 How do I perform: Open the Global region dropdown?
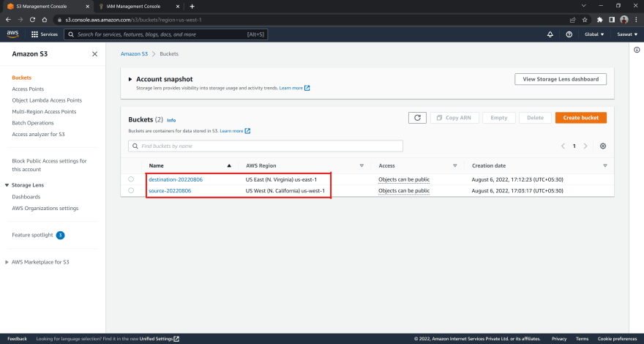click(594, 34)
